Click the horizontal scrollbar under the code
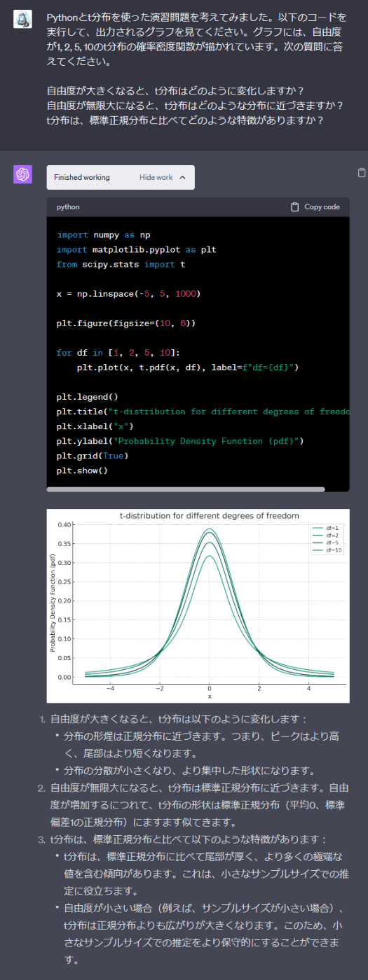Image resolution: width=368 pixels, height=980 pixels. pos(186,489)
